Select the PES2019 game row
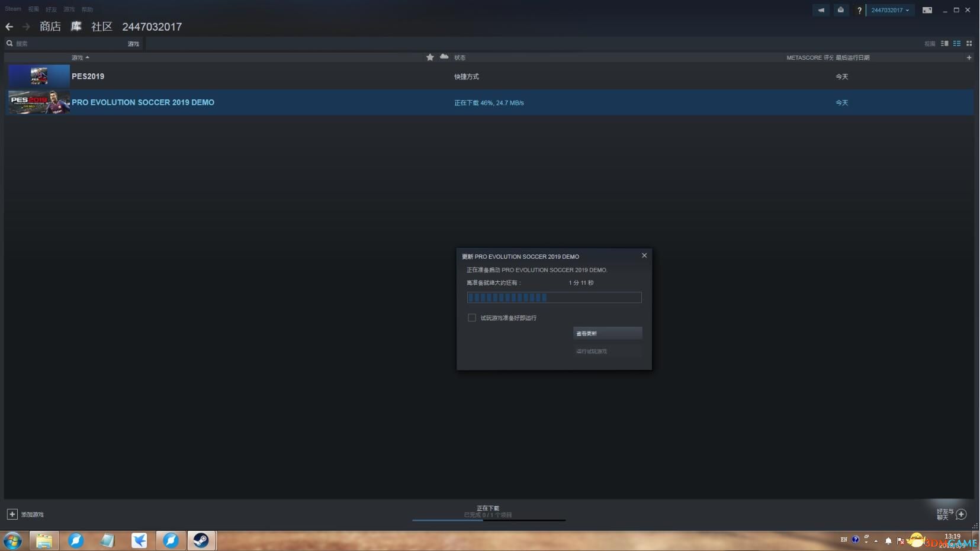980x551 pixels. (x=489, y=76)
